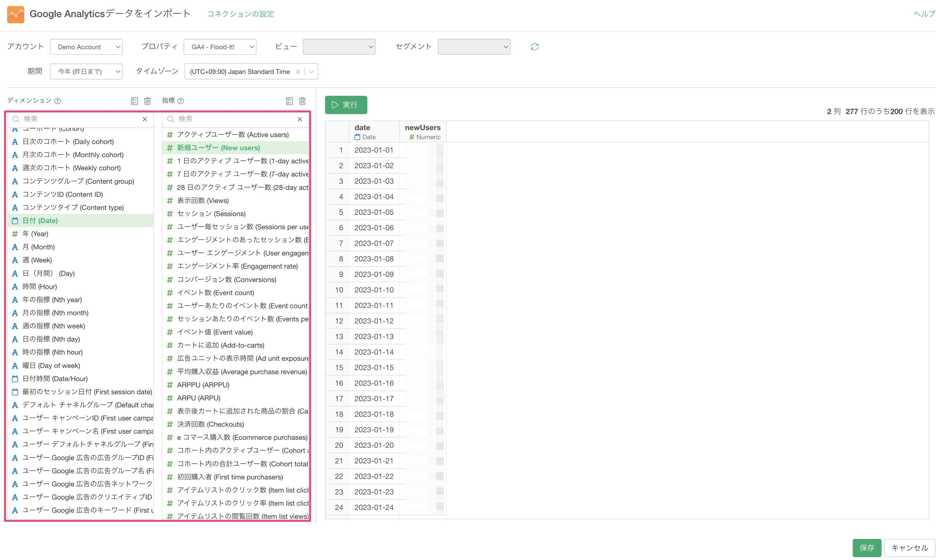The width and height of the screenshot is (936, 560).
Task: Click the 保存 button
Action: coord(867,548)
